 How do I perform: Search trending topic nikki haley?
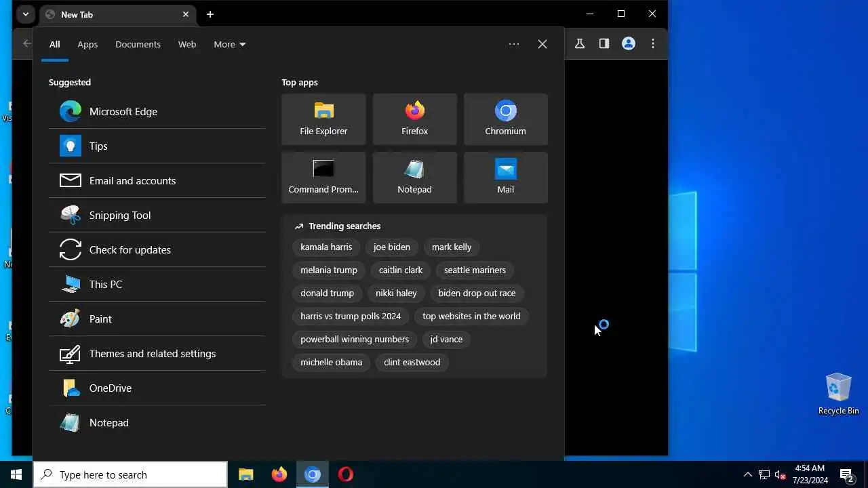point(396,293)
